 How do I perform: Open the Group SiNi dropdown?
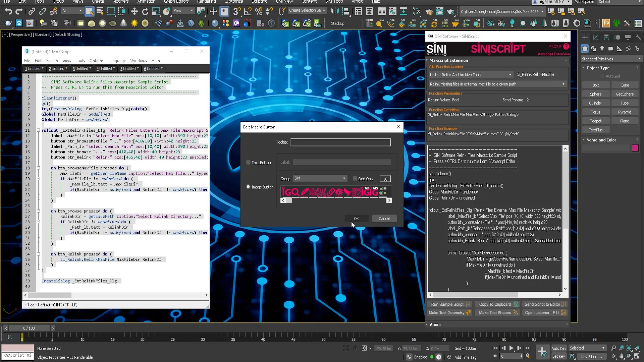(x=320, y=178)
